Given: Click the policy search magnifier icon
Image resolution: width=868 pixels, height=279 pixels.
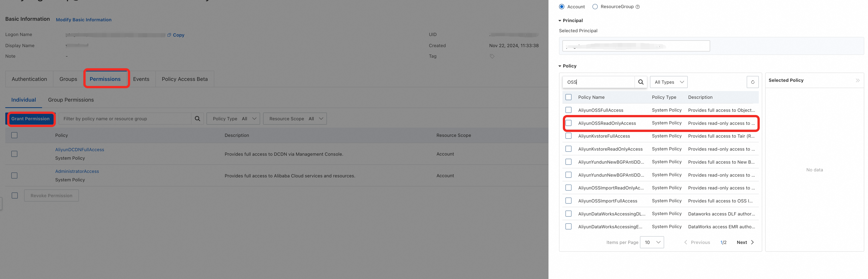Looking at the screenshot, I should [x=641, y=82].
